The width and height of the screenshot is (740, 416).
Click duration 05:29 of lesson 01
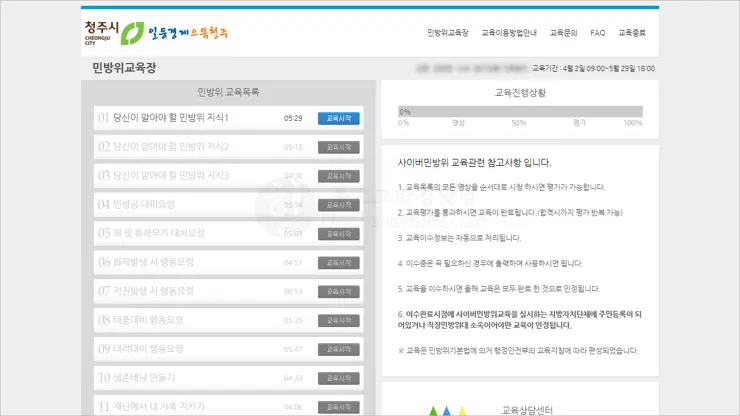click(x=293, y=118)
